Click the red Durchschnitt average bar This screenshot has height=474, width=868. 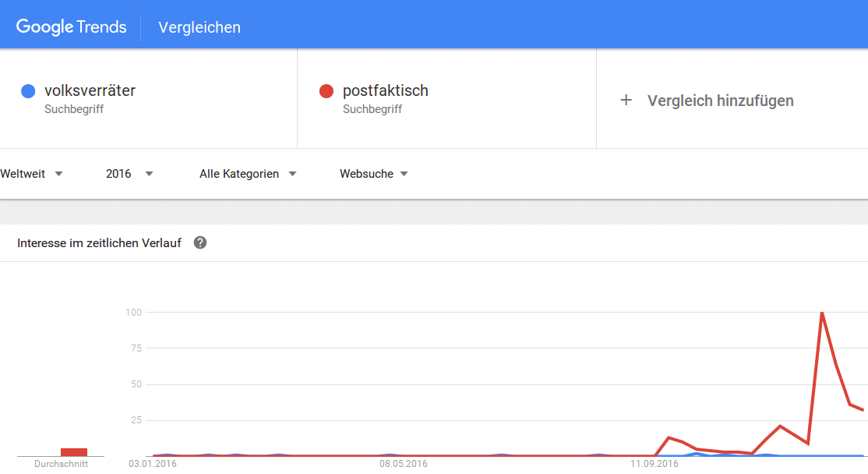73,452
